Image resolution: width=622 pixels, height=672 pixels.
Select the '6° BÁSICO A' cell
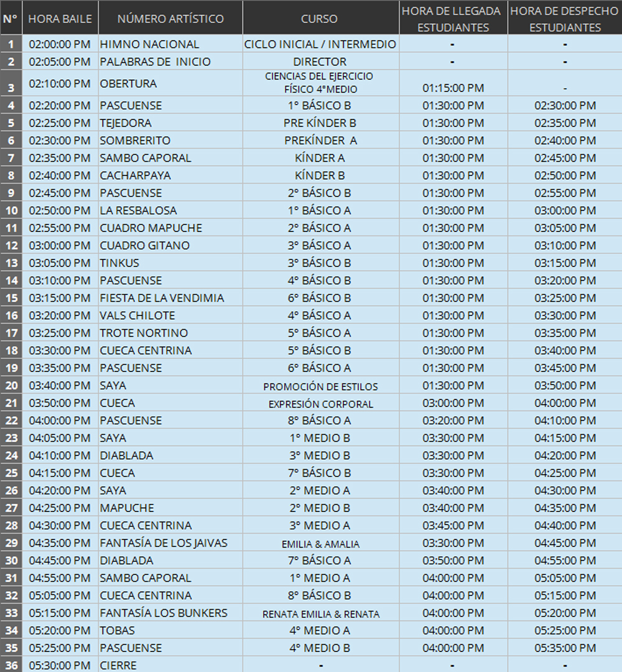coord(321,367)
